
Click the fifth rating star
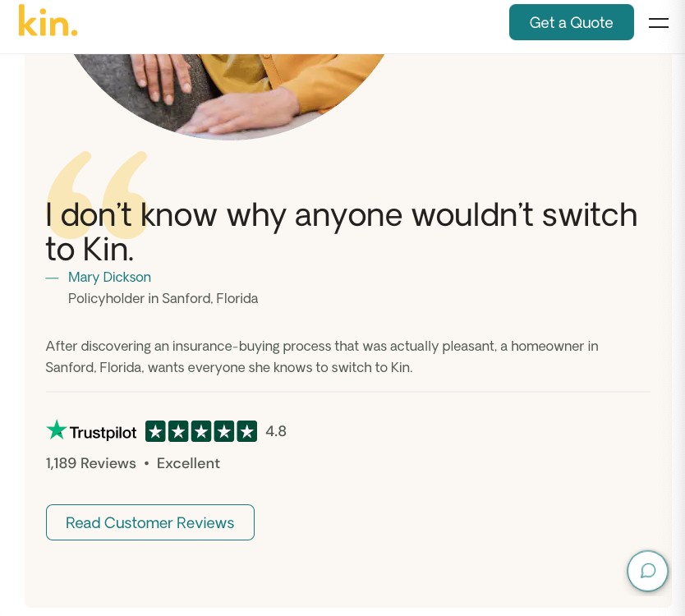[247, 430]
